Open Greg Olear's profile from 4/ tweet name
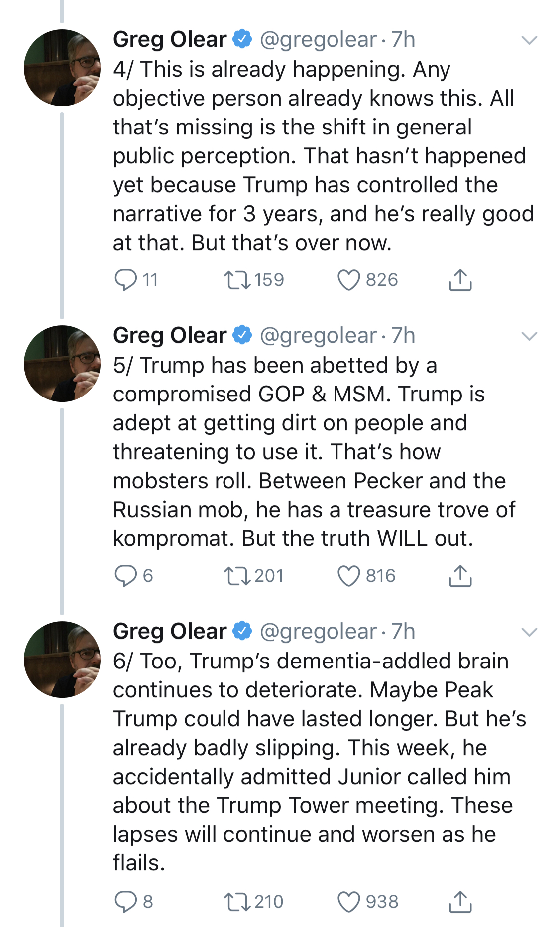Image resolution: width=560 pixels, height=927 pixels. coord(170,40)
